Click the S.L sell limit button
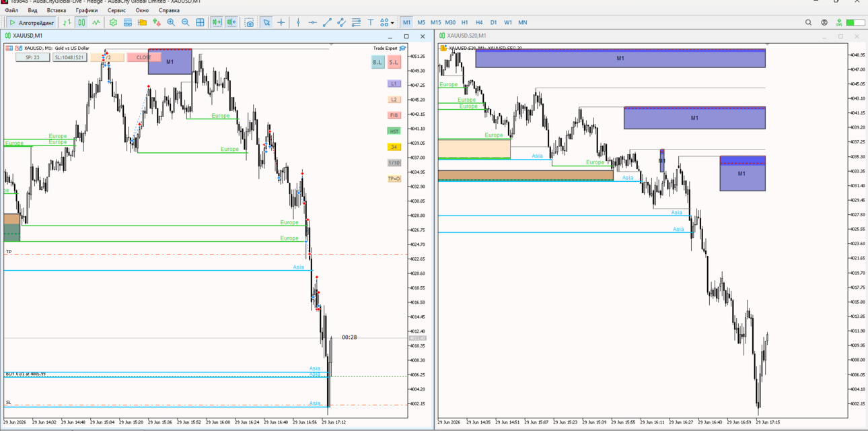Image resolution: width=868 pixels, height=431 pixels. coord(394,62)
